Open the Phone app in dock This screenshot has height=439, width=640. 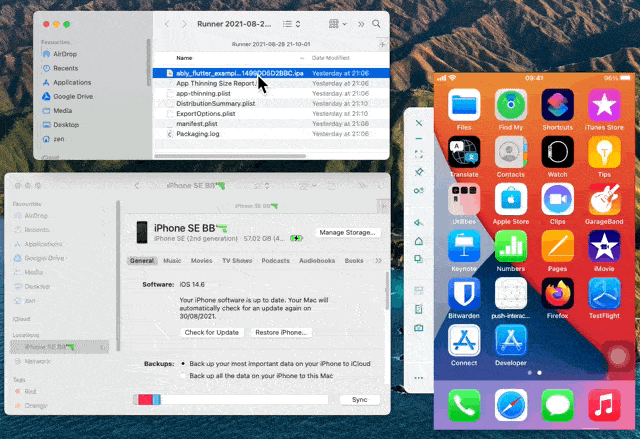[464, 405]
